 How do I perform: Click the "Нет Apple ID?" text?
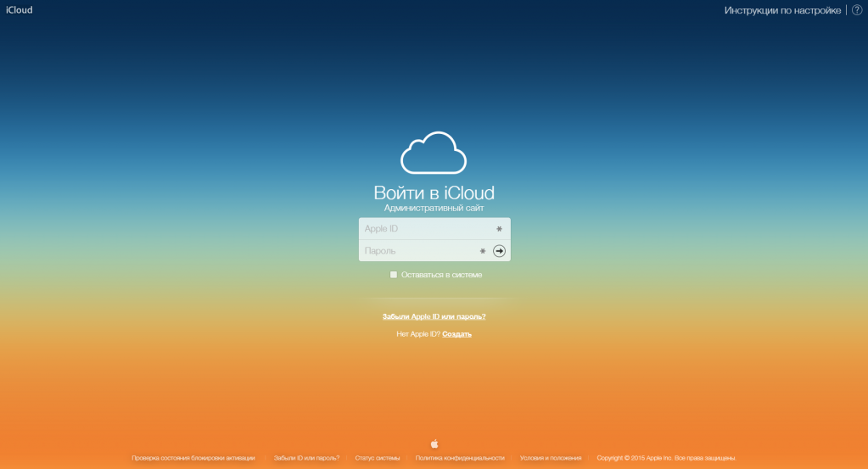click(x=418, y=334)
